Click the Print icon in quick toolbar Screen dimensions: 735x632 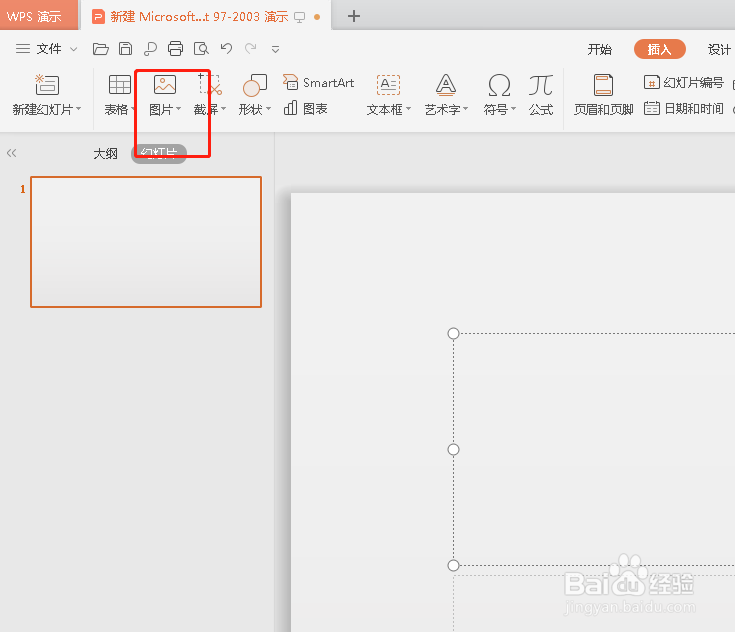(175, 49)
